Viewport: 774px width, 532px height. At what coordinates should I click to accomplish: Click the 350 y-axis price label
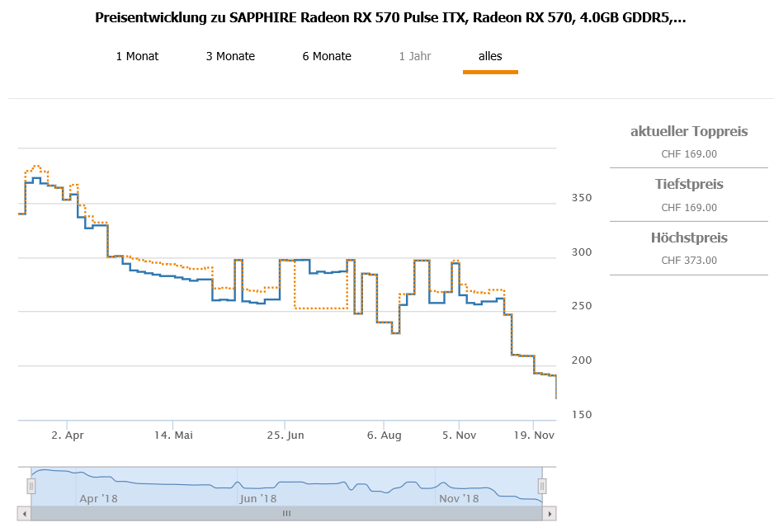(x=582, y=198)
